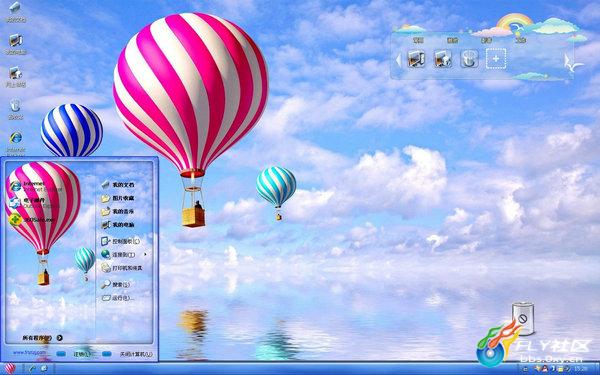Click the left arrow on dock widget

coord(398,60)
